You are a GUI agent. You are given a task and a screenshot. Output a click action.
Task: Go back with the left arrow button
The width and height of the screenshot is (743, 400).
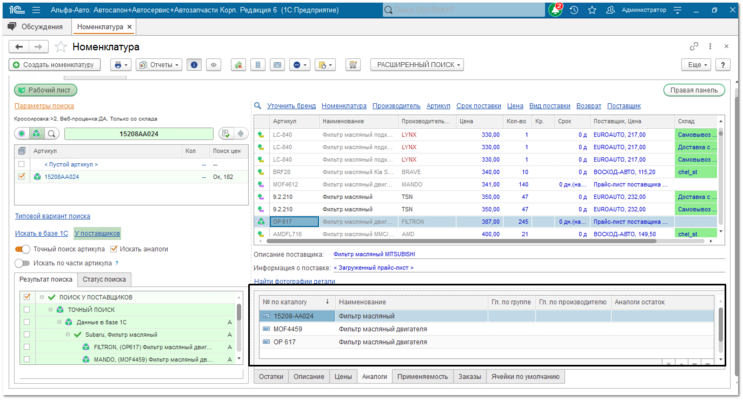pyautogui.click(x=19, y=47)
